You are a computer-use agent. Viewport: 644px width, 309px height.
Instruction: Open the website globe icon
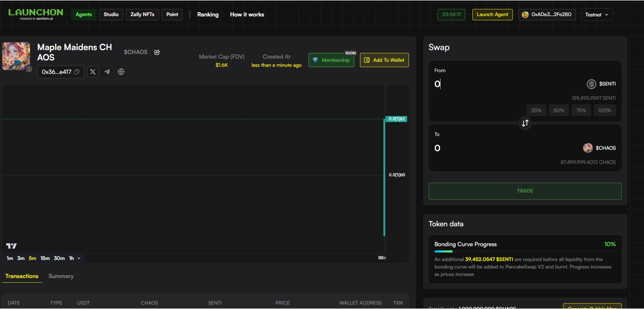click(121, 72)
